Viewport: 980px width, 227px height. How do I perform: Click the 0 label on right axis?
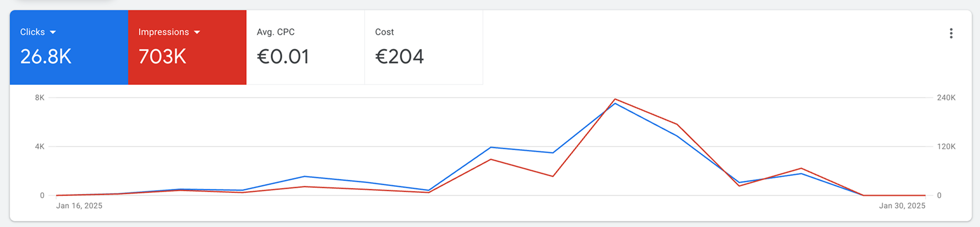pyautogui.click(x=939, y=196)
